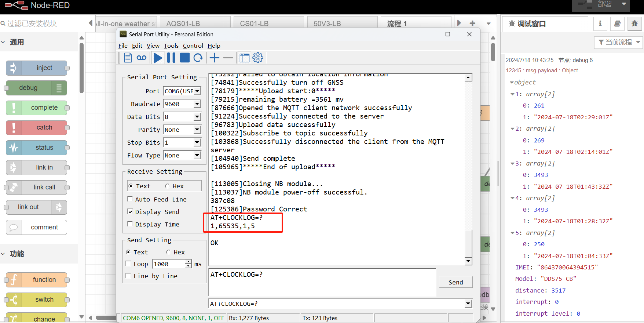This screenshot has height=323, width=644.
Task: Open the Edit menu
Action: click(x=137, y=46)
